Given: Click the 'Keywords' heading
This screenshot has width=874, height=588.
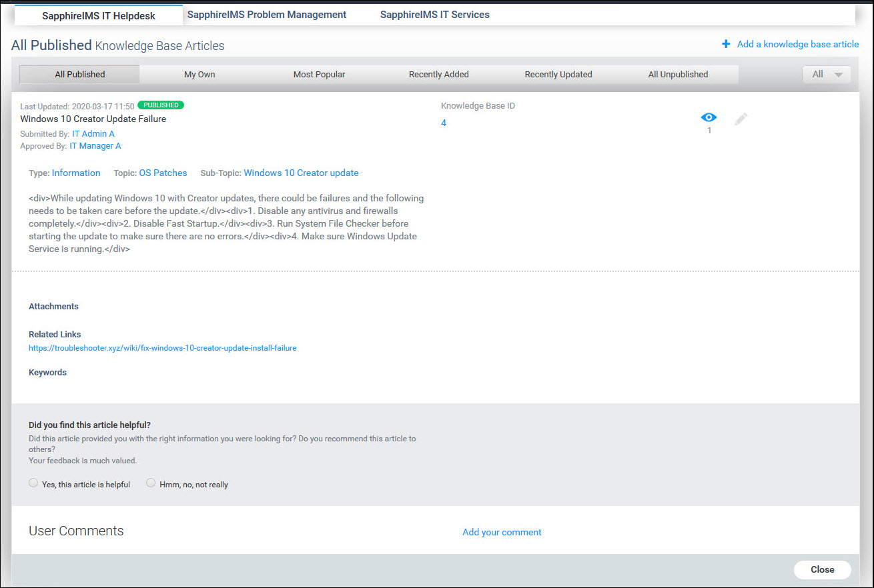Looking at the screenshot, I should (47, 373).
